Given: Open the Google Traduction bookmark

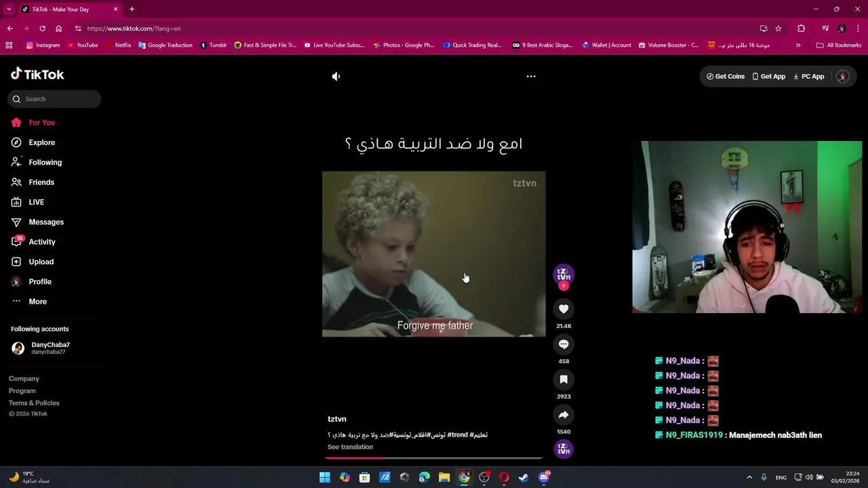Looking at the screenshot, I should (x=165, y=45).
